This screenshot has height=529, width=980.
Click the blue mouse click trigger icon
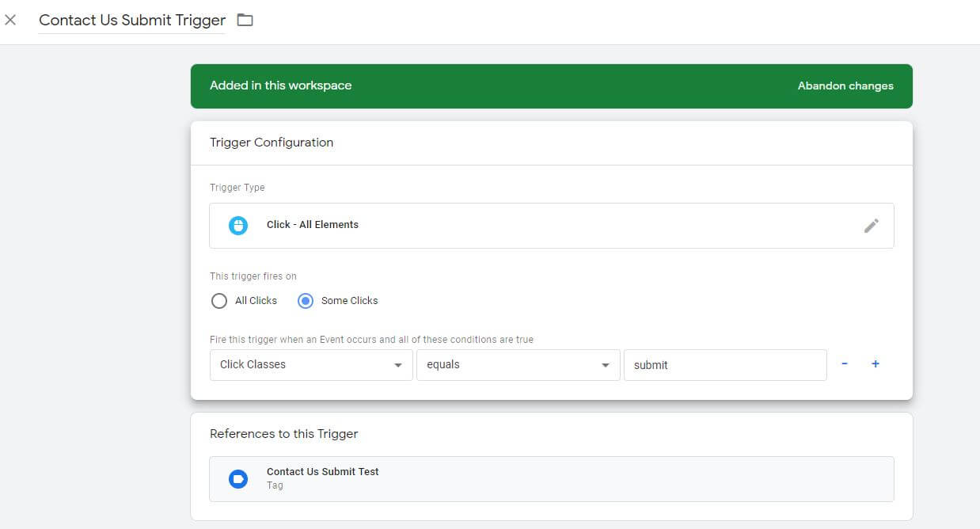[238, 226]
